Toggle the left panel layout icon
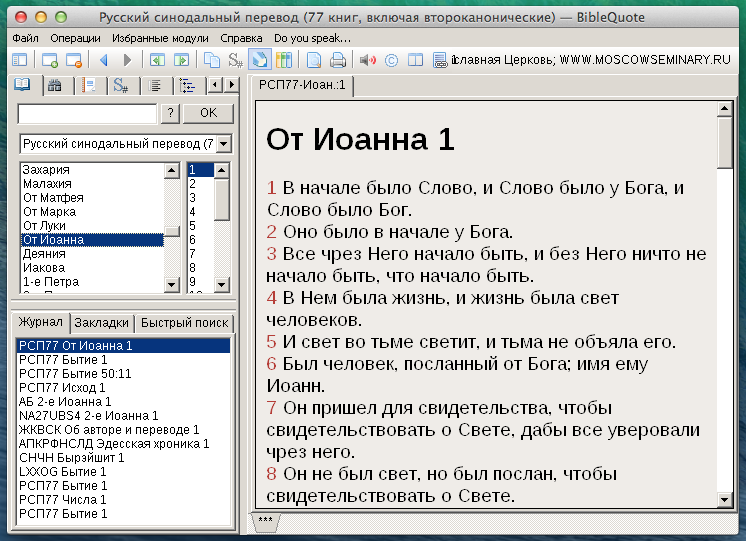The width and height of the screenshot is (746, 541). (x=19, y=60)
